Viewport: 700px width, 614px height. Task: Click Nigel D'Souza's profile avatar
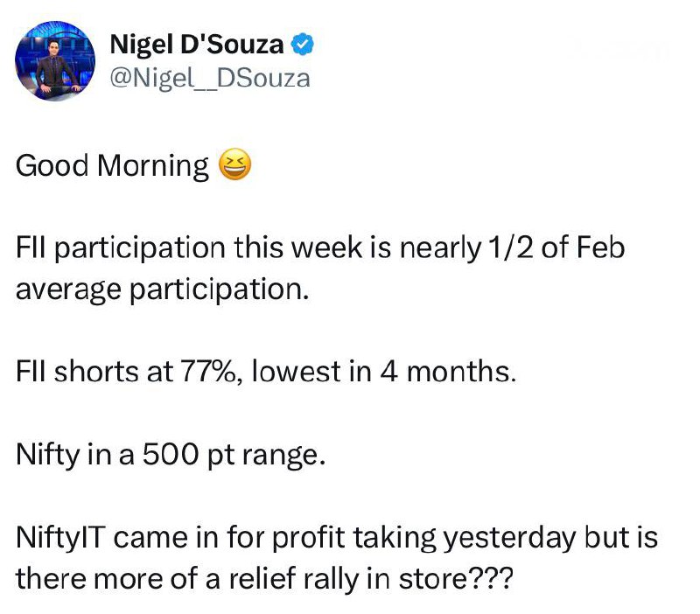click(53, 60)
